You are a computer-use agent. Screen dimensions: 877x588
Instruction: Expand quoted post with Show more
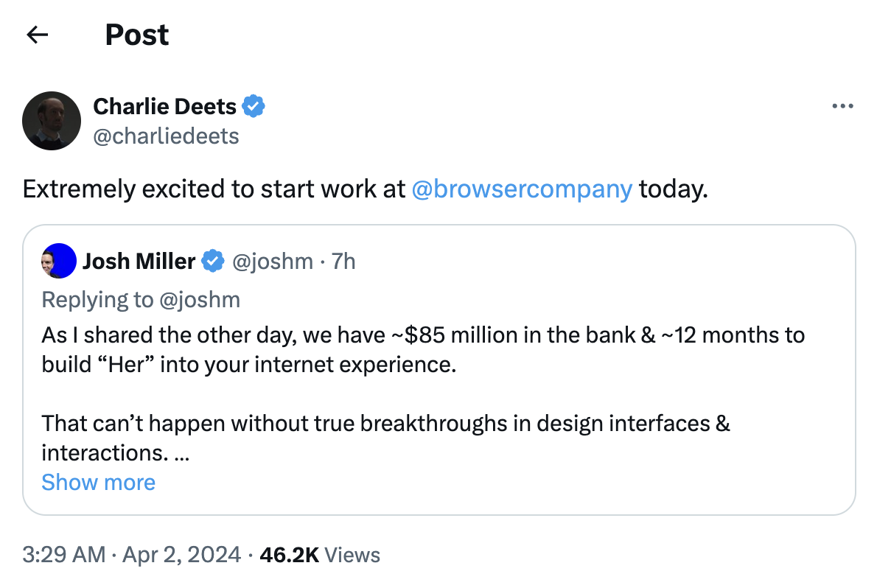99,482
